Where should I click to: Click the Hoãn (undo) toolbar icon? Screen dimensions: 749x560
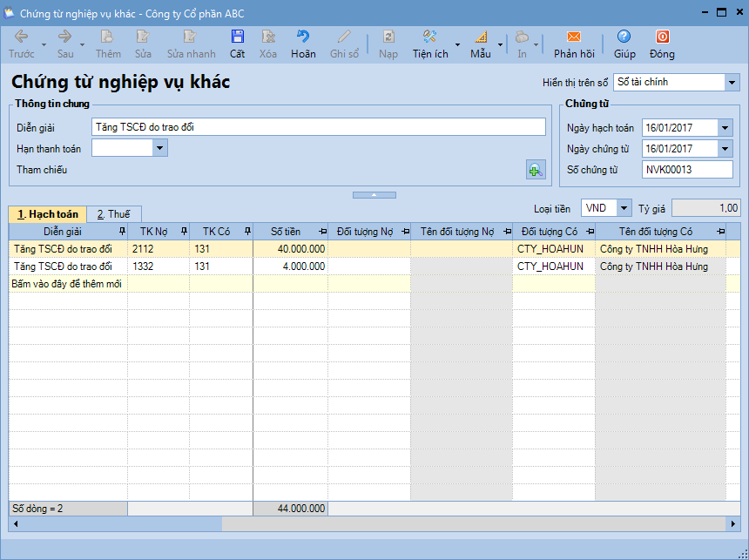303,37
